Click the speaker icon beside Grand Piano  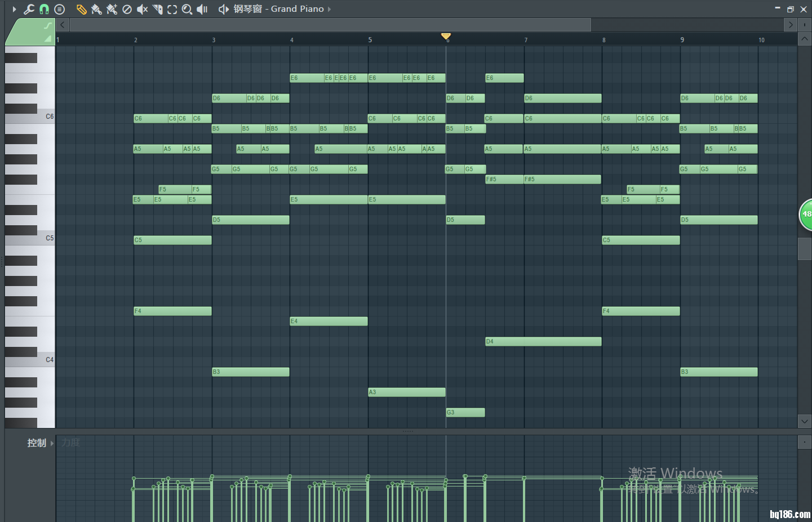tap(224, 9)
